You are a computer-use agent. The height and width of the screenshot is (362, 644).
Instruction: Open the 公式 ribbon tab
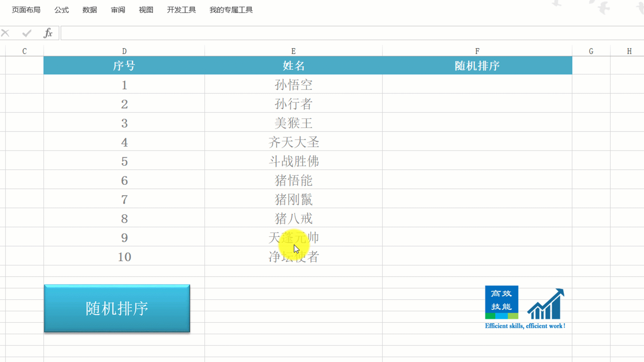click(x=62, y=10)
